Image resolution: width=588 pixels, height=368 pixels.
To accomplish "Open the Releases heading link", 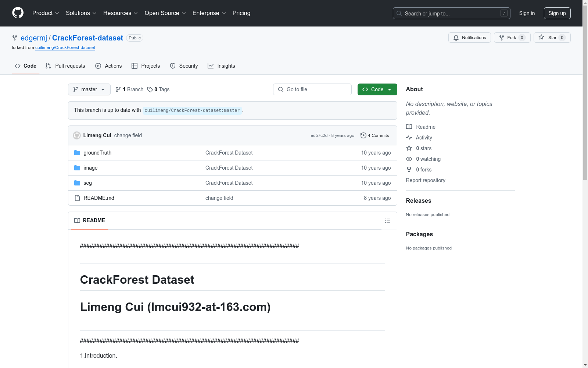I will click(419, 201).
